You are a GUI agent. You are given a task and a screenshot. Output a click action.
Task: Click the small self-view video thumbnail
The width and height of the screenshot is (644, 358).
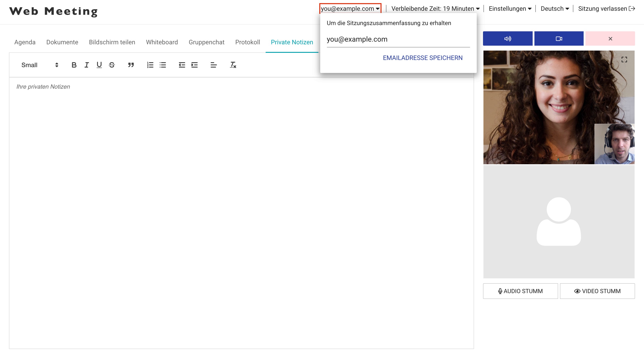tap(614, 144)
